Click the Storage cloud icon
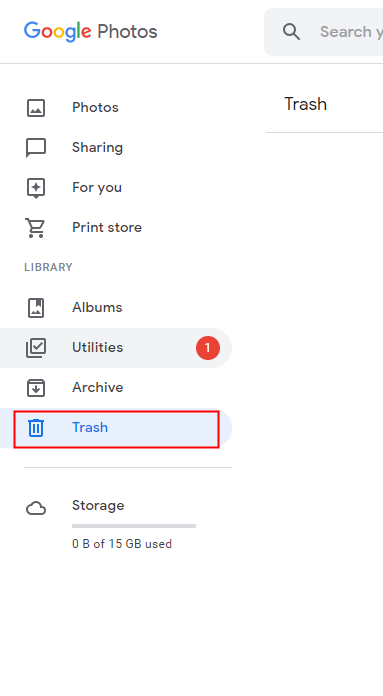 pos(36,508)
